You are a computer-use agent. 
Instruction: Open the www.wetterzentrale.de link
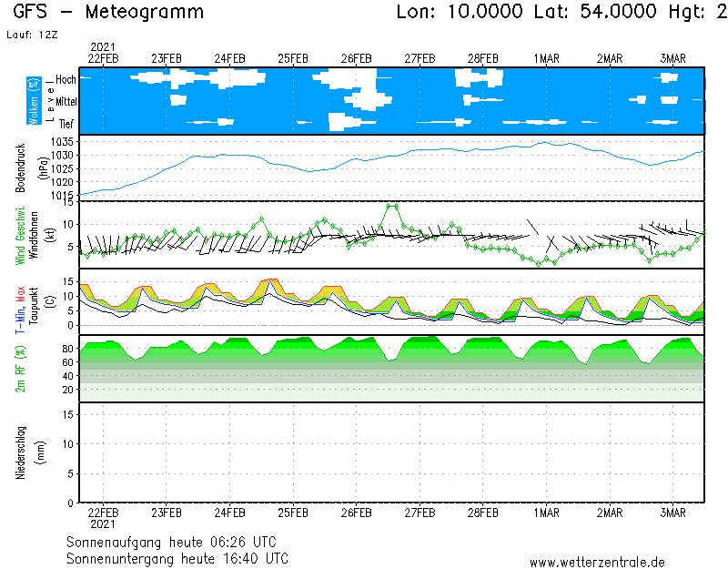pos(597,562)
